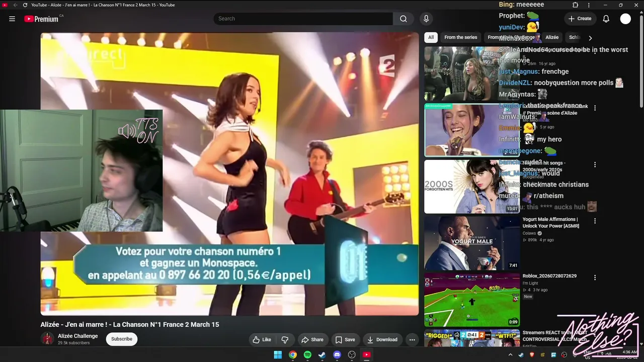This screenshot has width=644, height=362.
Task: Open Chrome from the taskbar
Action: [293, 354]
